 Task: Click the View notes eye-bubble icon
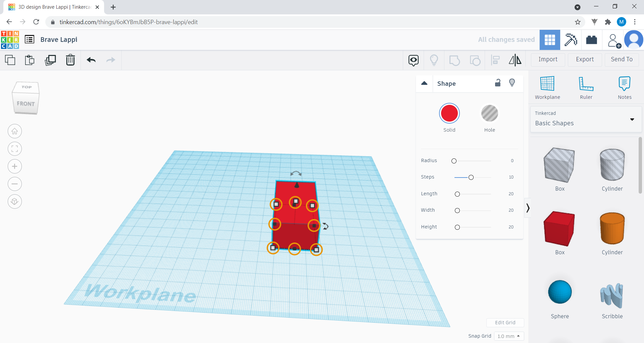[x=414, y=60]
